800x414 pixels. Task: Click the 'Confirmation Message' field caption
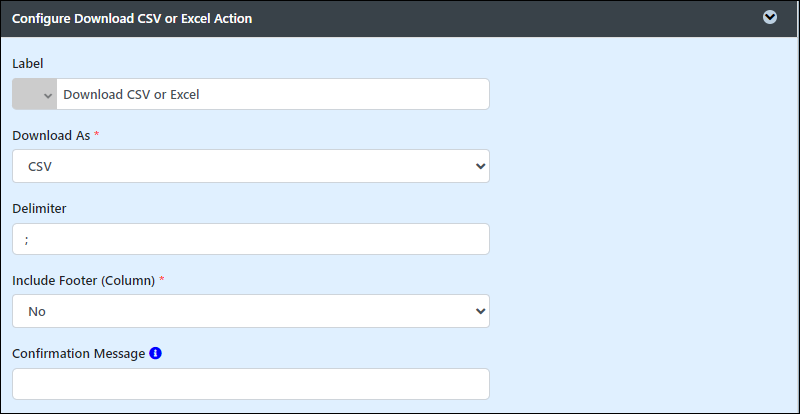coord(79,354)
